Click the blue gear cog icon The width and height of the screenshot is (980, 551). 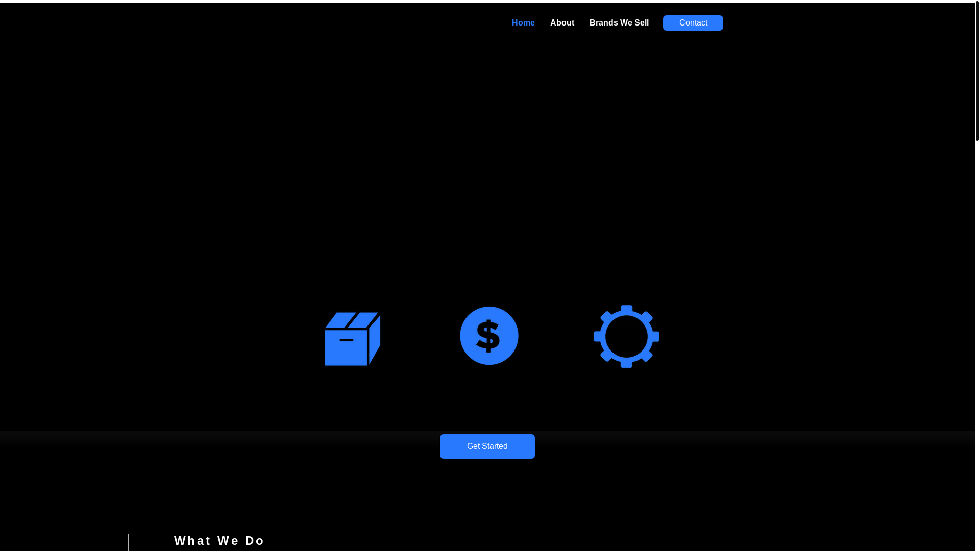coord(626,336)
